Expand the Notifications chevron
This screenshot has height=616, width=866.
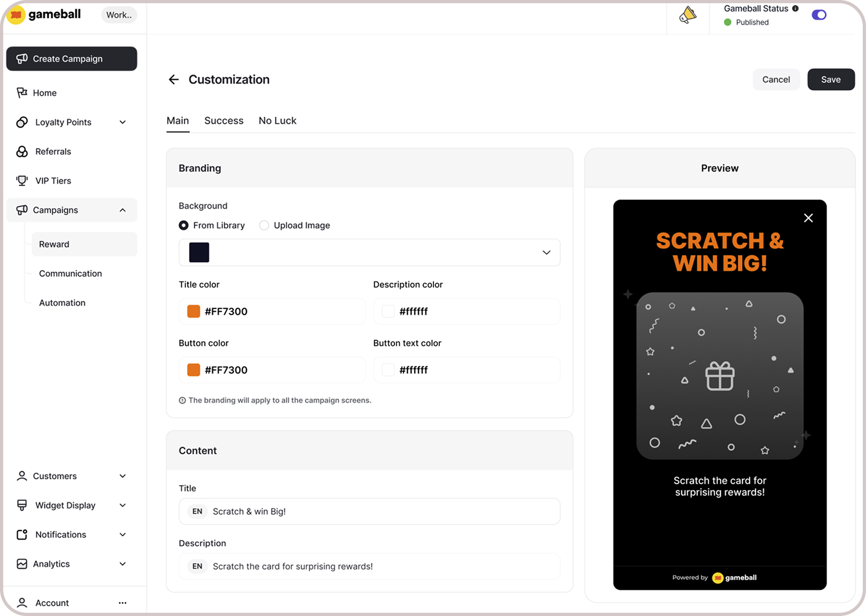(122, 535)
